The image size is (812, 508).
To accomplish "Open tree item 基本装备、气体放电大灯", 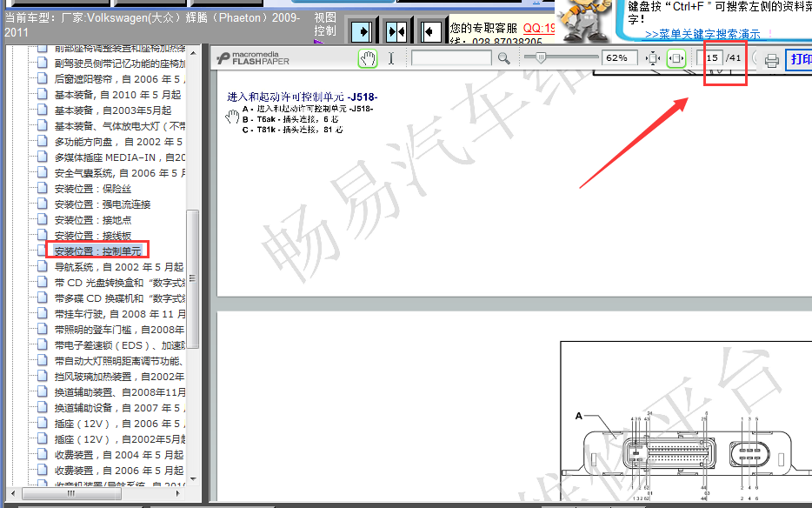I will pyautogui.click(x=120, y=126).
